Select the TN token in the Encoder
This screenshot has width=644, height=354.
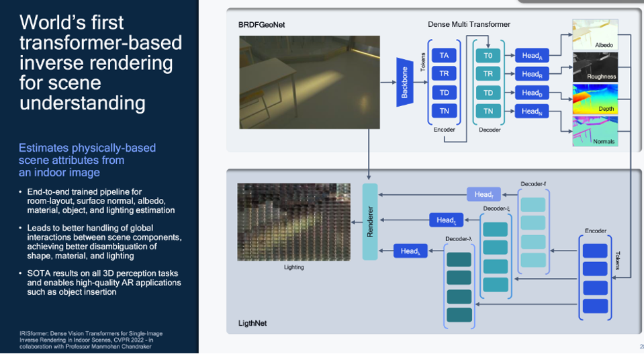[x=444, y=111]
